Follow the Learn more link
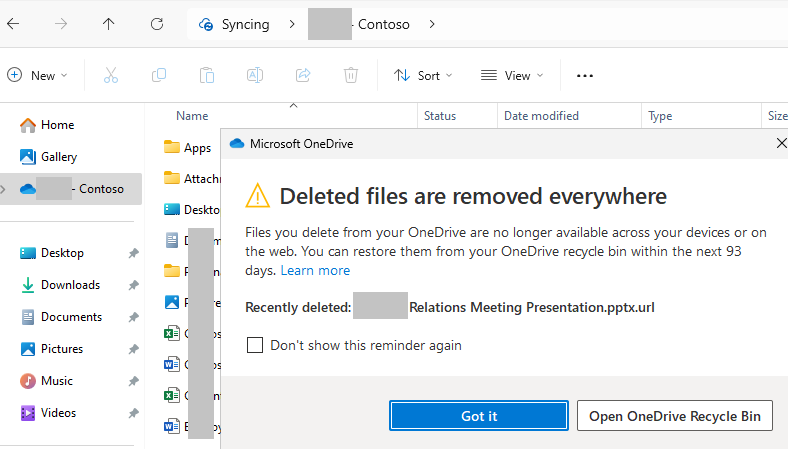The image size is (788, 449). pyautogui.click(x=315, y=270)
